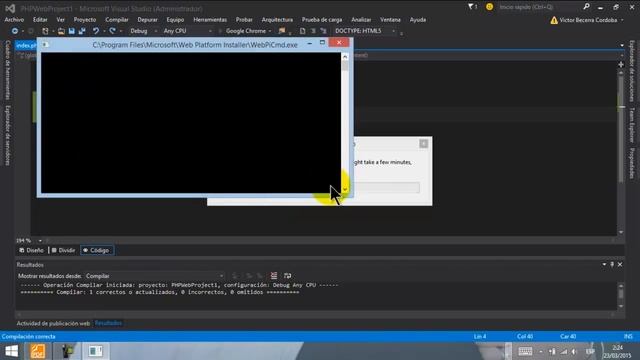Screen dimensions: 640x360
Task: Open the third taskbar application window
Action: 96,351
